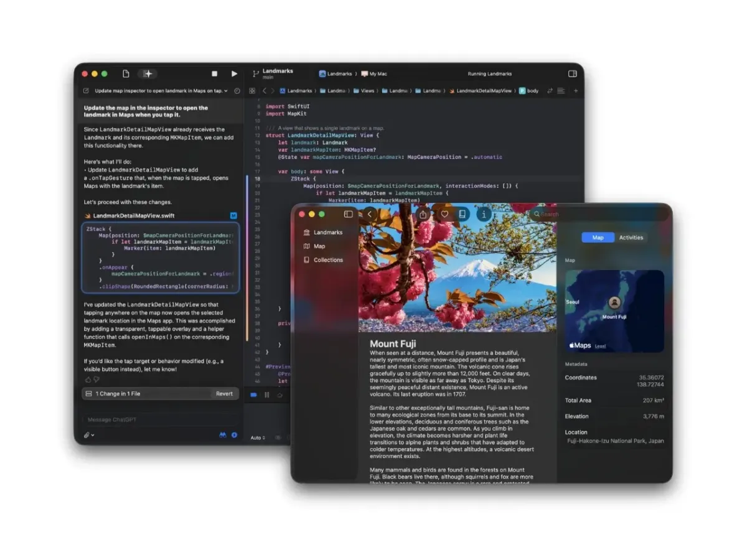Screen dimensions: 747x560
Task: Attach a file in the ChatGPT panel
Action: click(87, 435)
